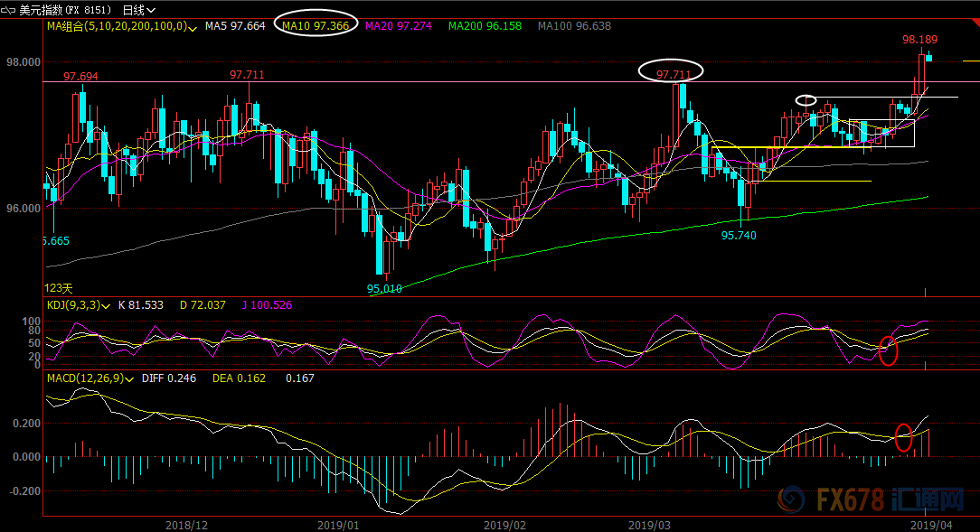
Task: Click the MA5 97.664 legend label
Action: (235, 26)
